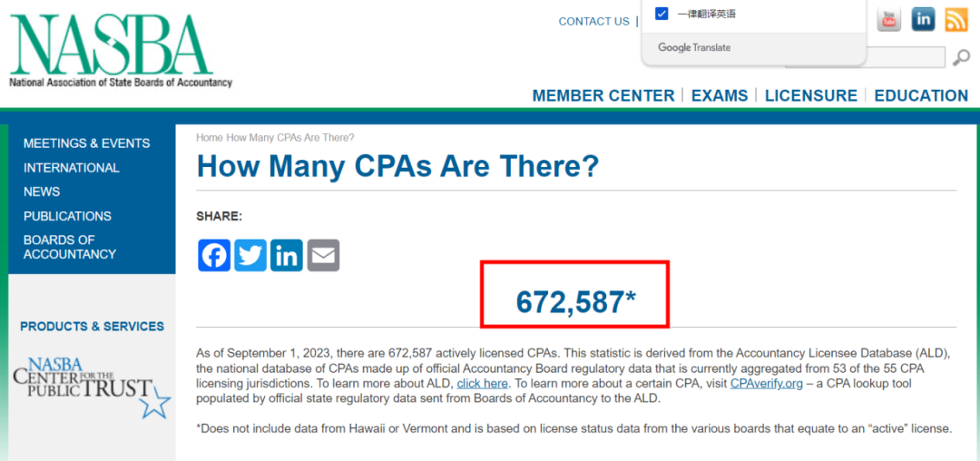Image resolution: width=980 pixels, height=461 pixels.
Task: Click the LinkedIn icon in header
Action: click(923, 18)
